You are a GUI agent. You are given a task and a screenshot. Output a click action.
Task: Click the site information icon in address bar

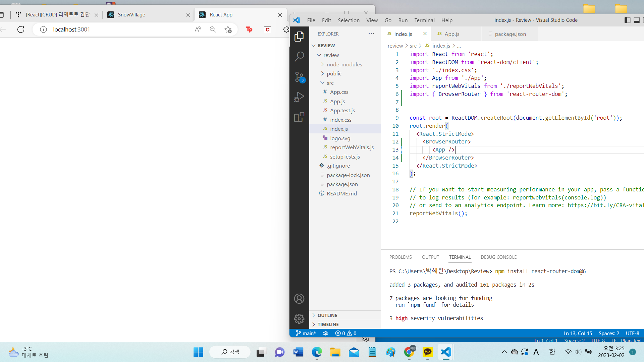tap(43, 29)
